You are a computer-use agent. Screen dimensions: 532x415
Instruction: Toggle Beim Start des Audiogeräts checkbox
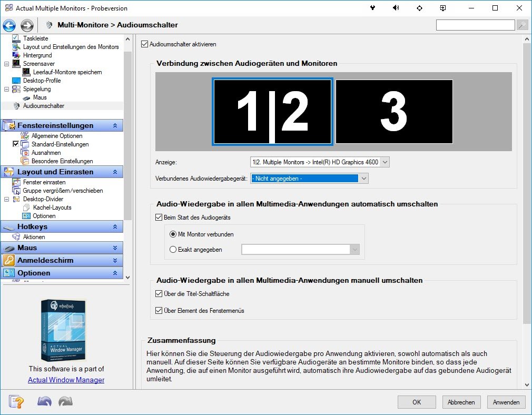click(159, 217)
